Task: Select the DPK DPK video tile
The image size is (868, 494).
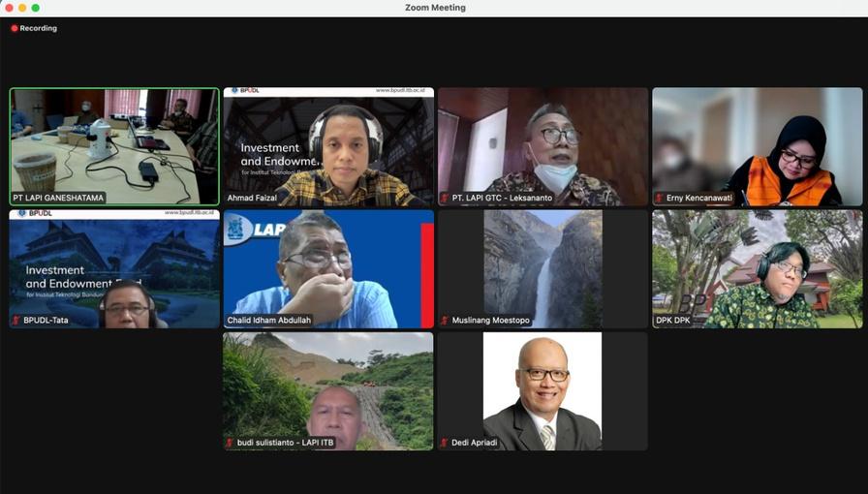Action: pos(758,268)
